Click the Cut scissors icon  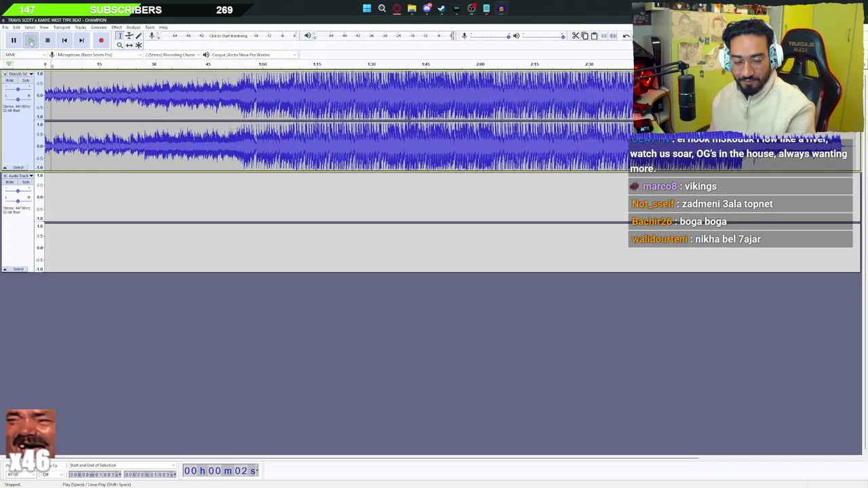click(x=575, y=36)
